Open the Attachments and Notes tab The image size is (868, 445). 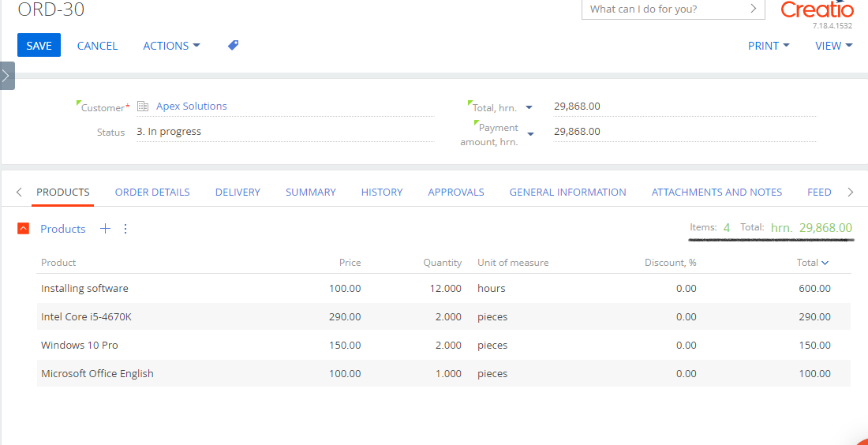(716, 192)
